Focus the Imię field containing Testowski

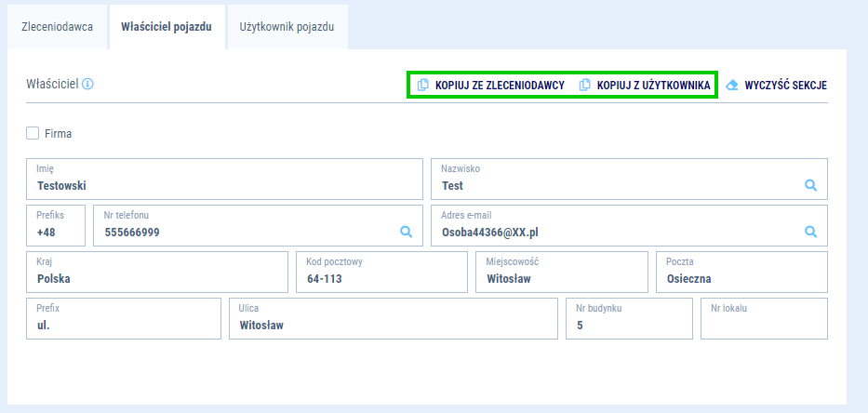[224, 180]
